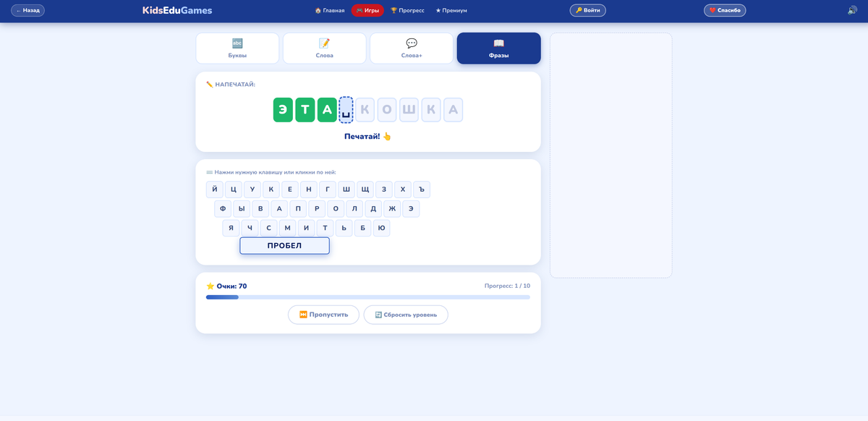The width and height of the screenshot is (868, 421).
Task: Tap the Б key on keyboard
Action: click(x=362, y=228)
